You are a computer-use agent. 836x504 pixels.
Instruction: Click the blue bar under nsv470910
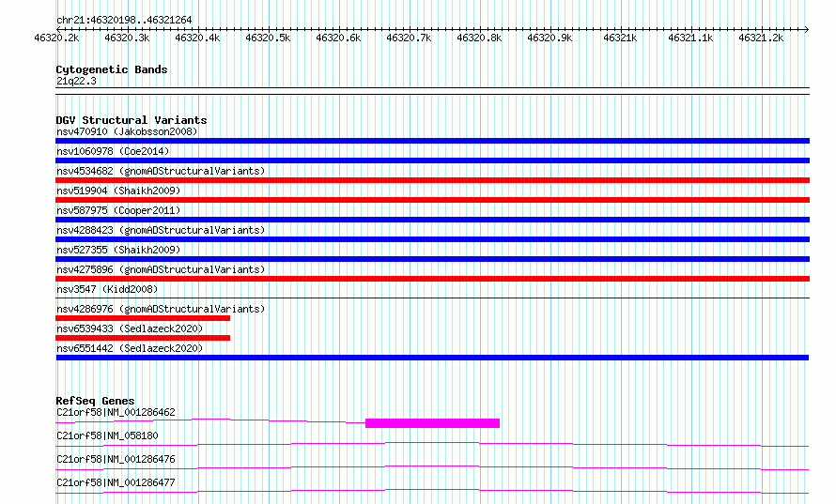coord(432,141)
